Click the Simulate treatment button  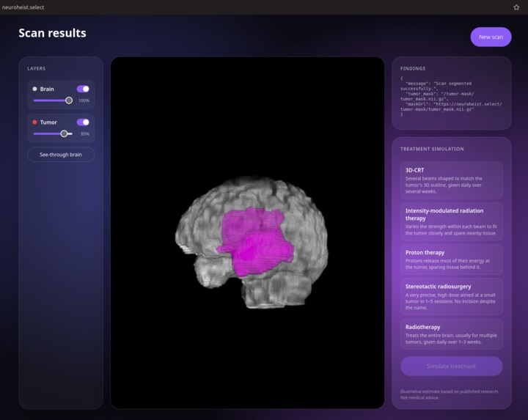(452, 366)
